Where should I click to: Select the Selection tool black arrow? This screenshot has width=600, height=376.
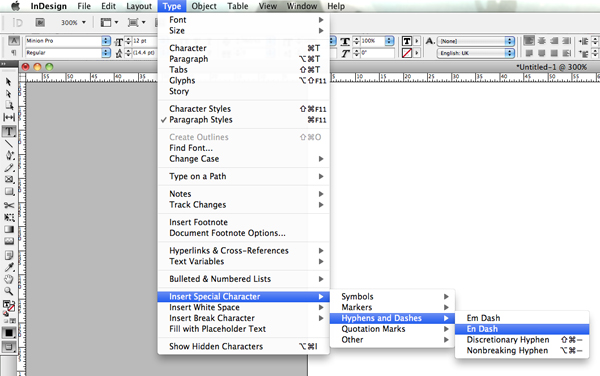[x=8, y=82]
